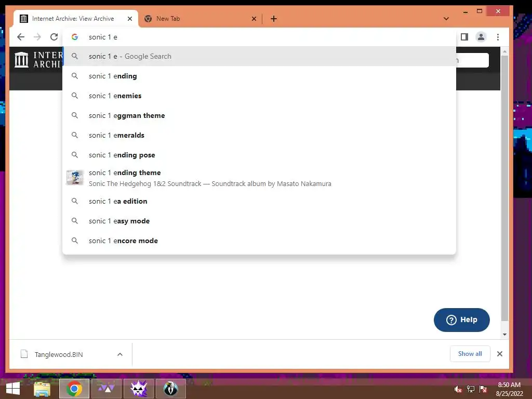The width and height of the screenshot is (532, 399).
Task: Open the side panel icon in toolbar
Action: 464,37
